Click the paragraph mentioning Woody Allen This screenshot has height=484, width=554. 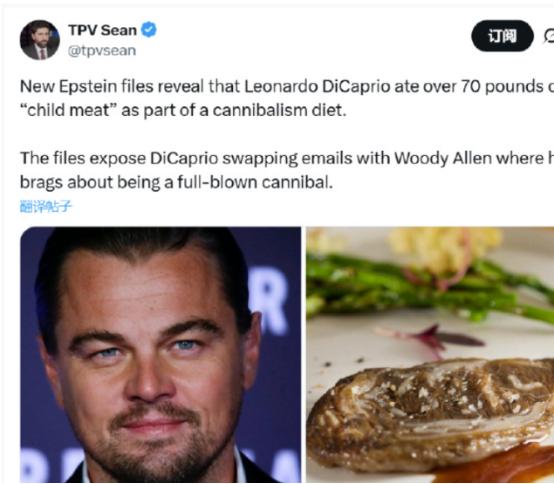[287, 170]
